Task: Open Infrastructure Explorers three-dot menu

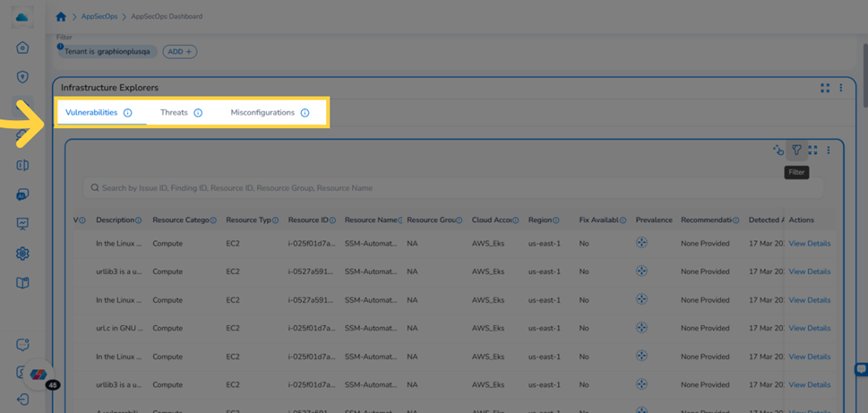Action: [x=841, y=88]
